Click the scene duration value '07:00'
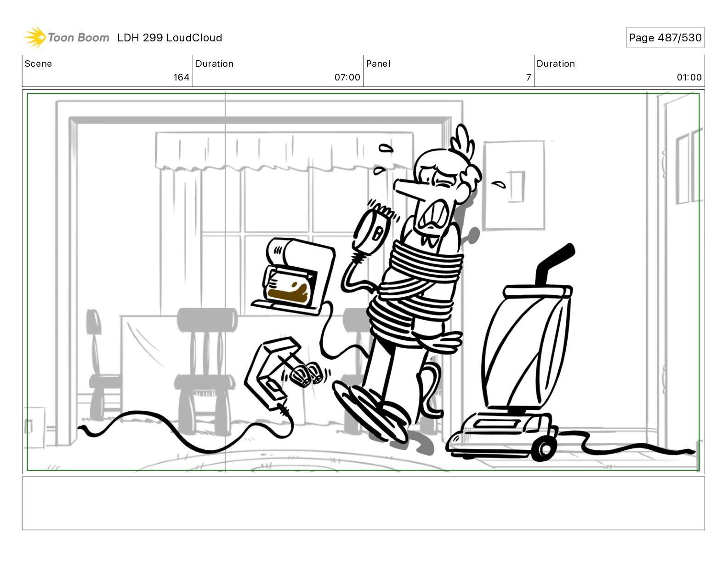728x563 pixels. 347,77
